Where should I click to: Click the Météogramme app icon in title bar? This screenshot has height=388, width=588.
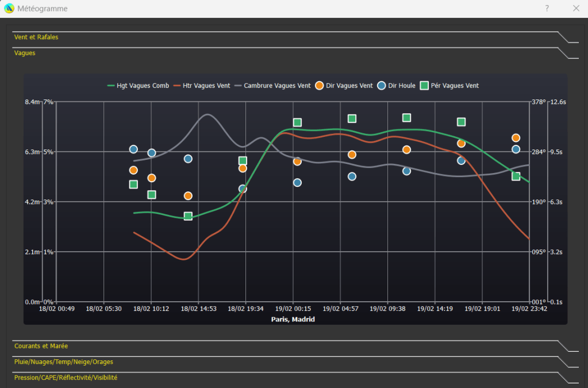(x=9, y=9)
